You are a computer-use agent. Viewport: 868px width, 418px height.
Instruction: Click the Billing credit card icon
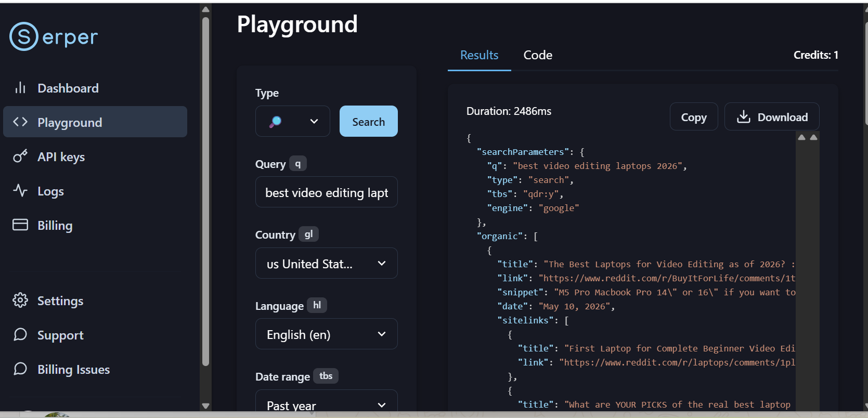coord(20,225)
